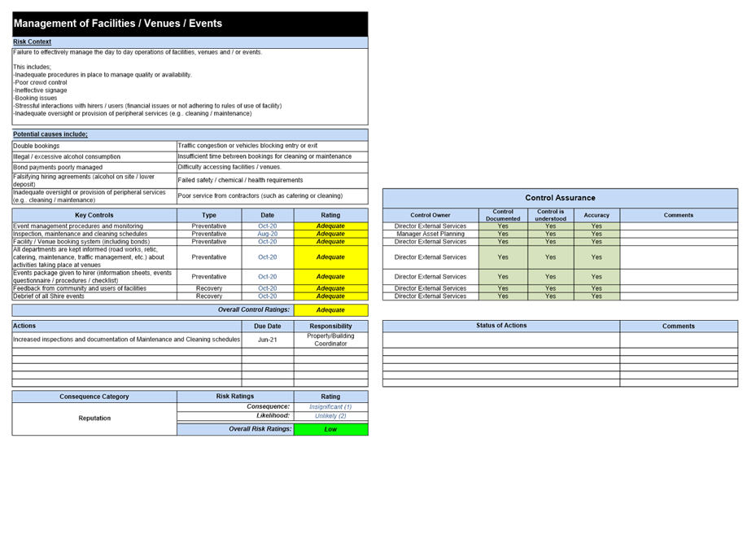This screenshot has height=535, width=756.
Task: Select 'Manager Asset Planning' control owner cell
Action: pyautogui.click(x=430, y=234)
